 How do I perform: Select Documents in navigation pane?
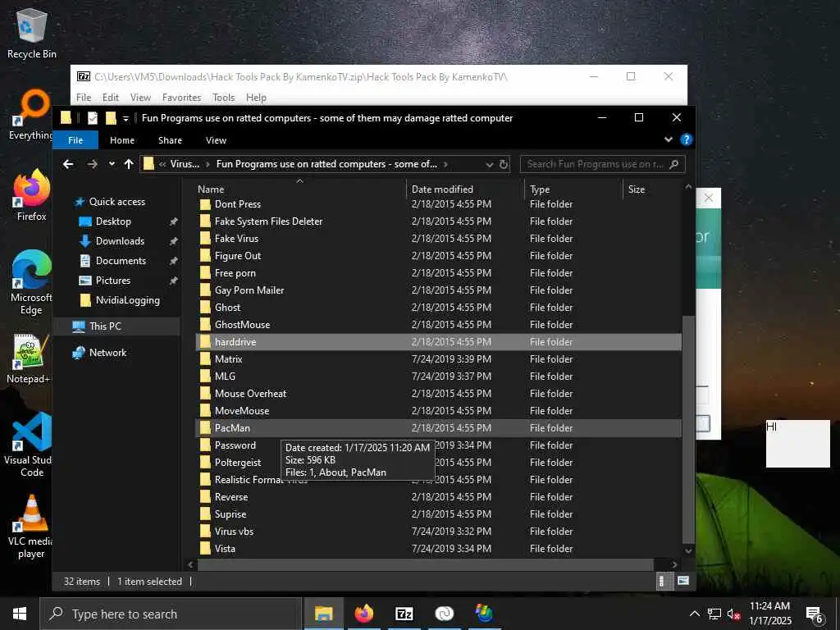(x=121, y=261)
